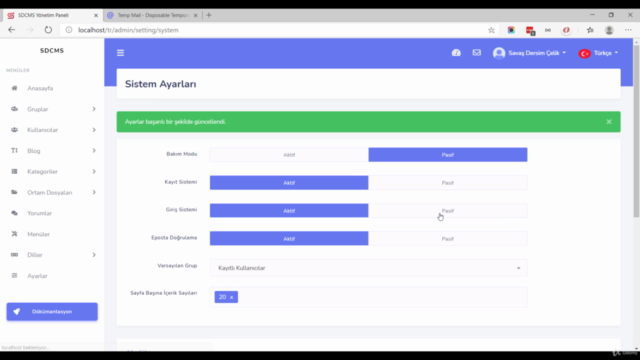Remove the 20 tag from page count
Viewport: 640px width, 360px height.
231,298
